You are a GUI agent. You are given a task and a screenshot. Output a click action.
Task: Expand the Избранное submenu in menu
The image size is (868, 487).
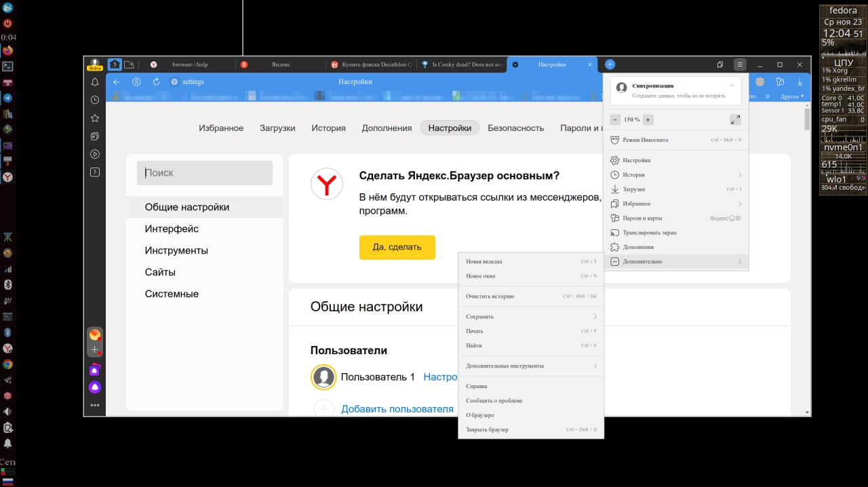(740, 203)
